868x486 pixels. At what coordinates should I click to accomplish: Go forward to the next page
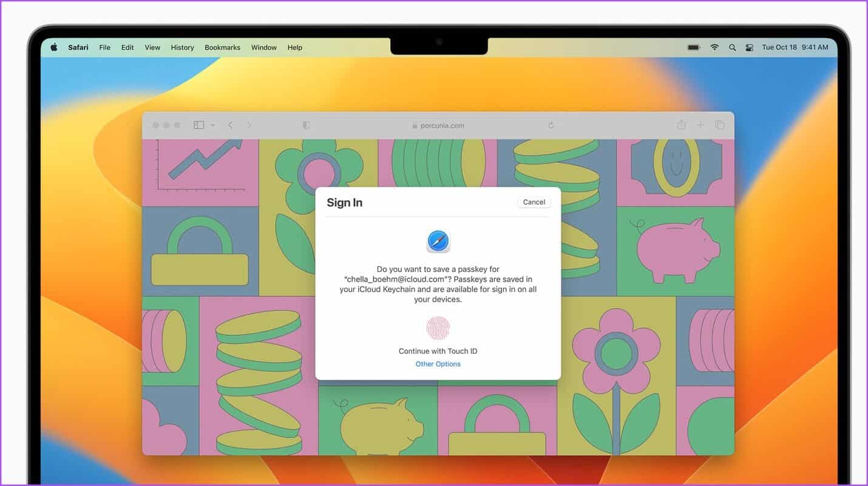pyautogui.click(x=249, y=125)
